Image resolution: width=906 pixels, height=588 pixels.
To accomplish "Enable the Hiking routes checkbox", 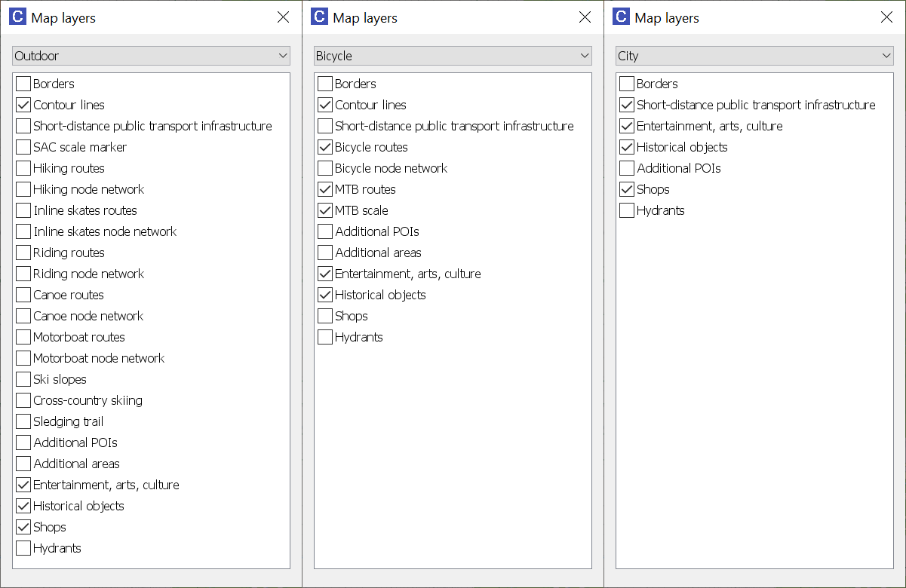I will pos(23,168).
